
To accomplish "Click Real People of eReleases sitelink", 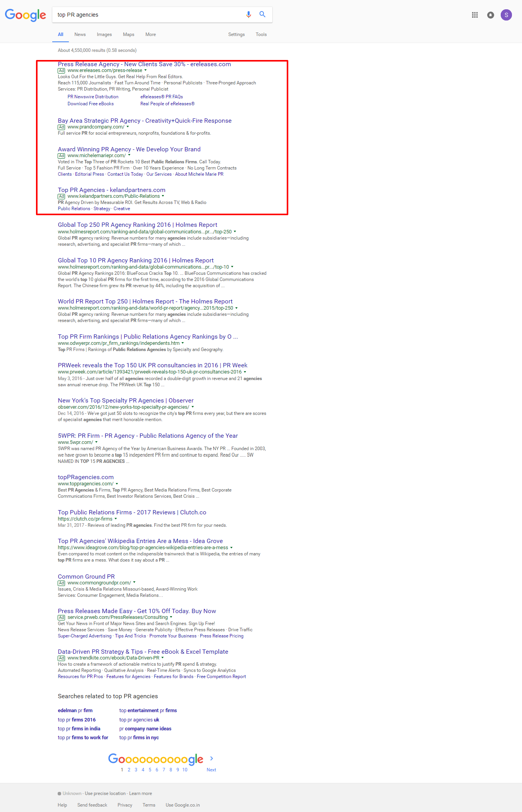I will point(168,104).
